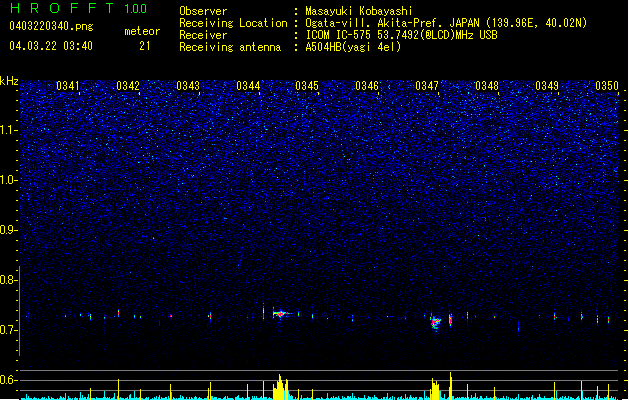Click the 0.6 kHz axis label
Image resolution: width=629 pixels, height=400 pixels.
9,380
